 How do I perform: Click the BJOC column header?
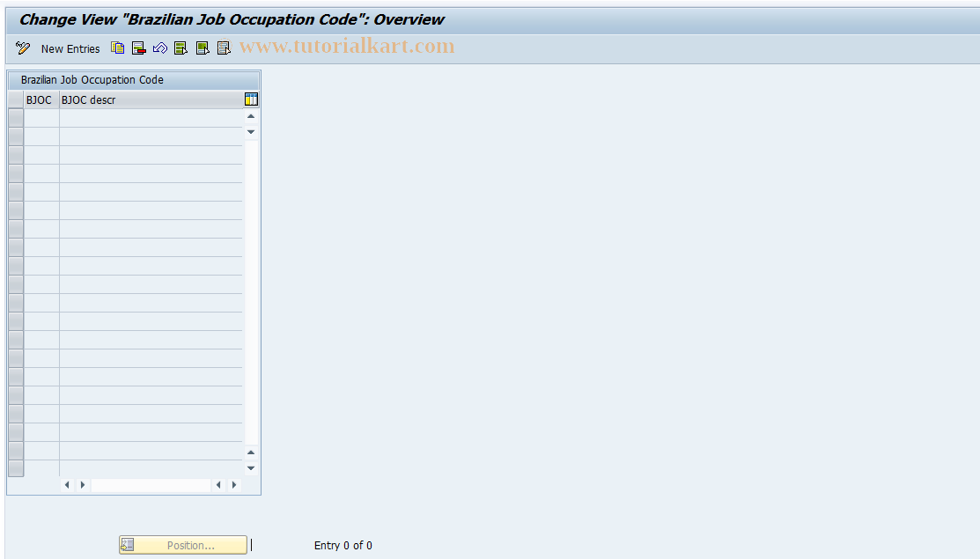tap(41, 100)
